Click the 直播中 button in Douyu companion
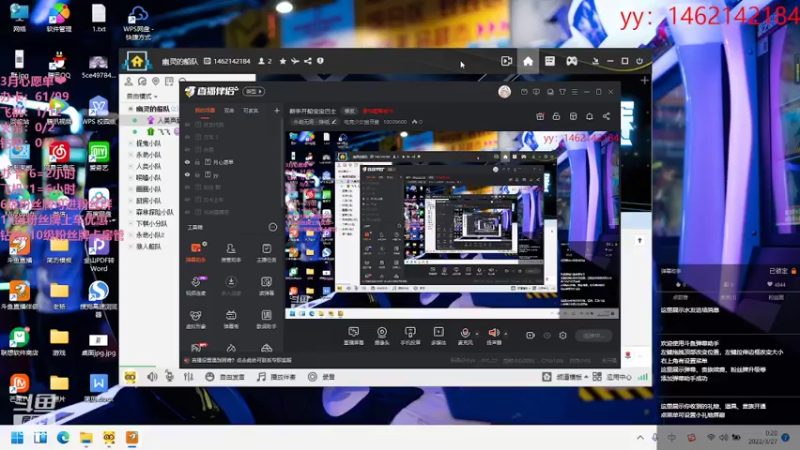This screenshot has height=450, width=800. (594, 336)
